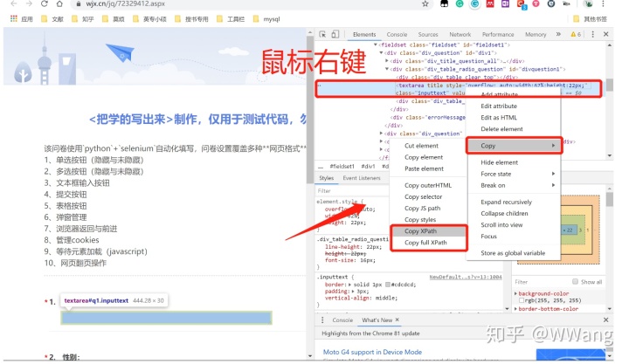Image resolution: width=629 pixels, height=364 pixels.
Task: Open the Console tab in bottom drawer
Action: [x=342, y=319]
